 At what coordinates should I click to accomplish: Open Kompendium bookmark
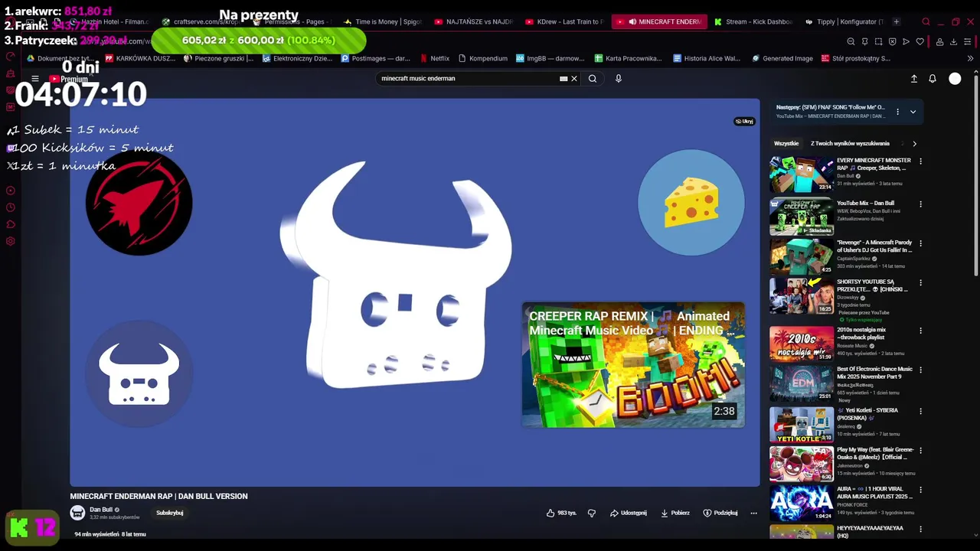click(x=483, y=58)
